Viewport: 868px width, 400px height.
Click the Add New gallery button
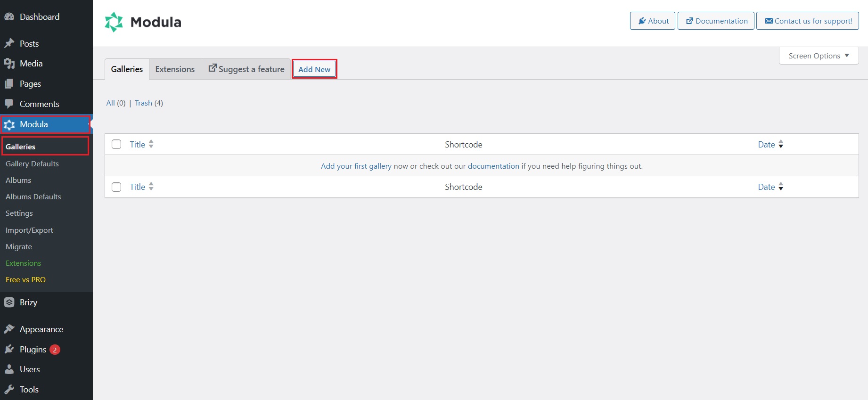pyautogui.click(x=314, y=69)
